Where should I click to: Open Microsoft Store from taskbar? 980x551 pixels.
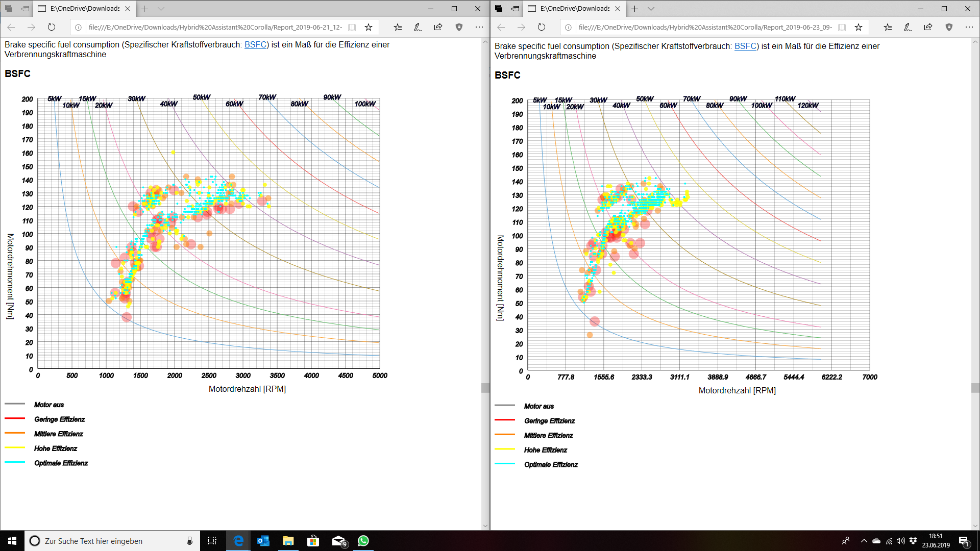(313, 541)
